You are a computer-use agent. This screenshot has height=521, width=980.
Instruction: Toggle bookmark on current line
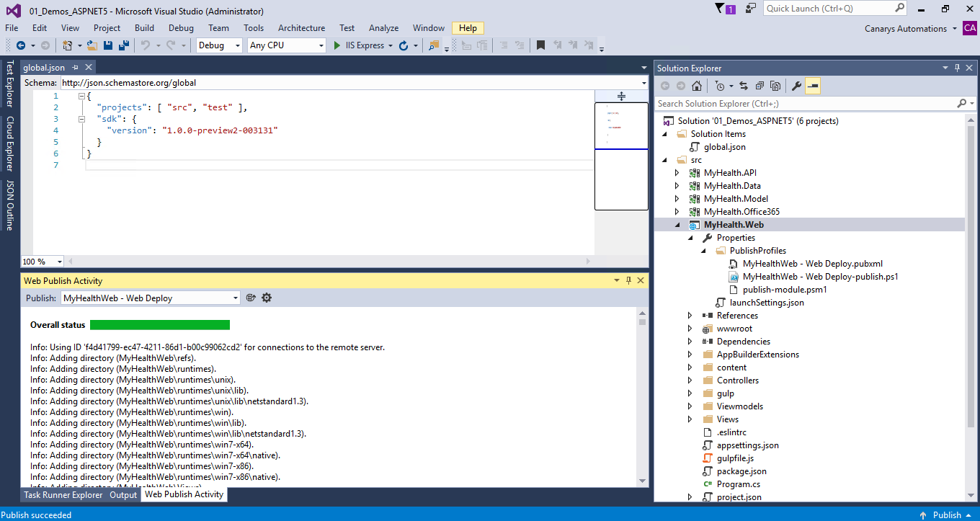[x=540, y=45]
